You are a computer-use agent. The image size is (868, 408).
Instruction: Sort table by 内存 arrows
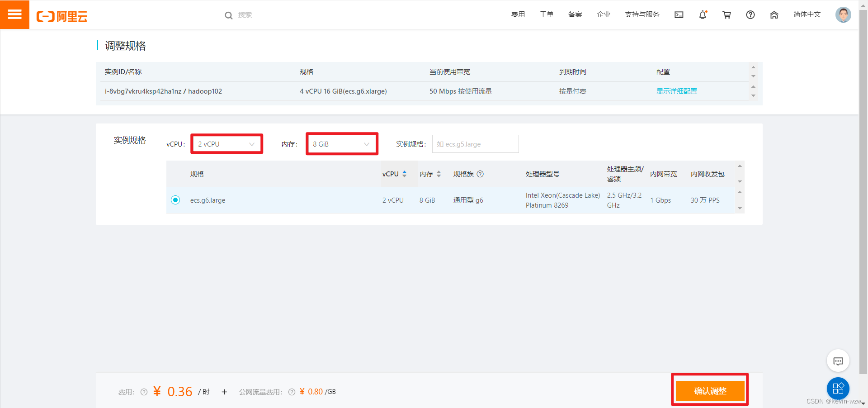click(439, 174)
